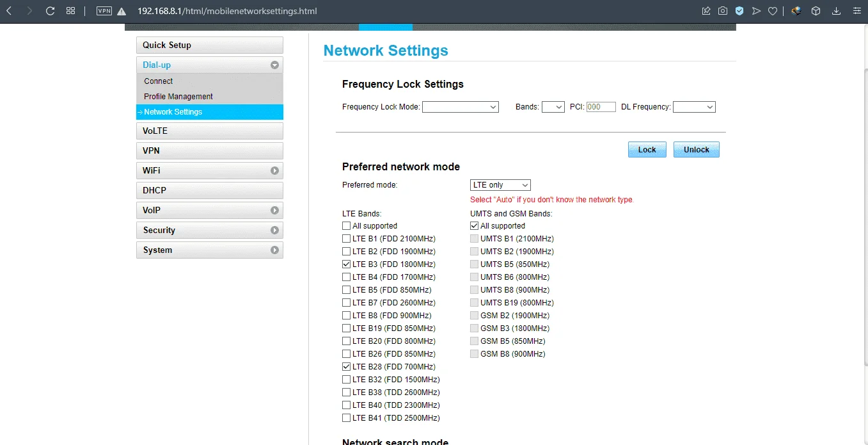Reload the router settings page

pos(51,11)
